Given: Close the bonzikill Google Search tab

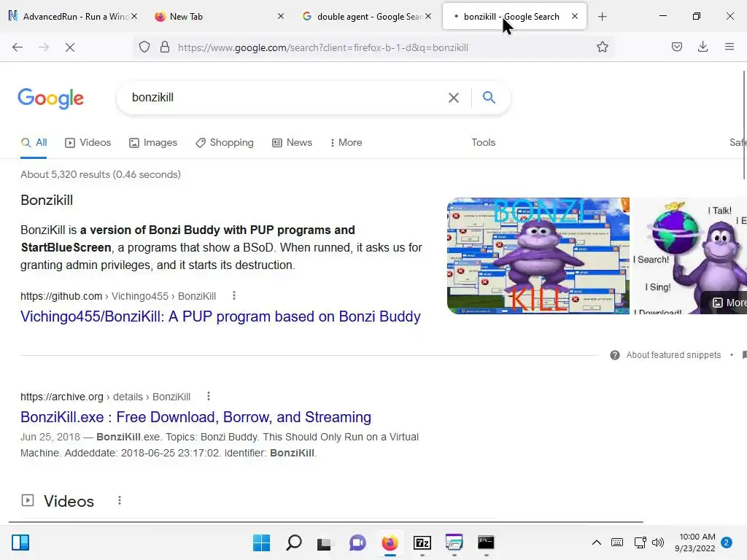Looking at the screenshot, I should pos(575,17).
